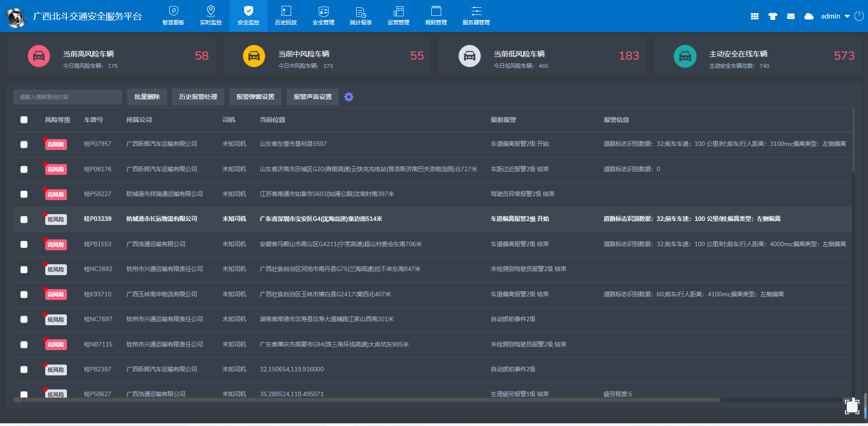Open table settings blue gear icon
Viewport: 868px width, 426px height.
(x=349, y=97)
